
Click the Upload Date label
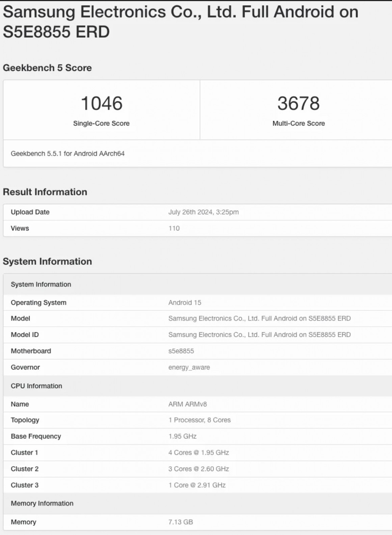tap(30, 212)
